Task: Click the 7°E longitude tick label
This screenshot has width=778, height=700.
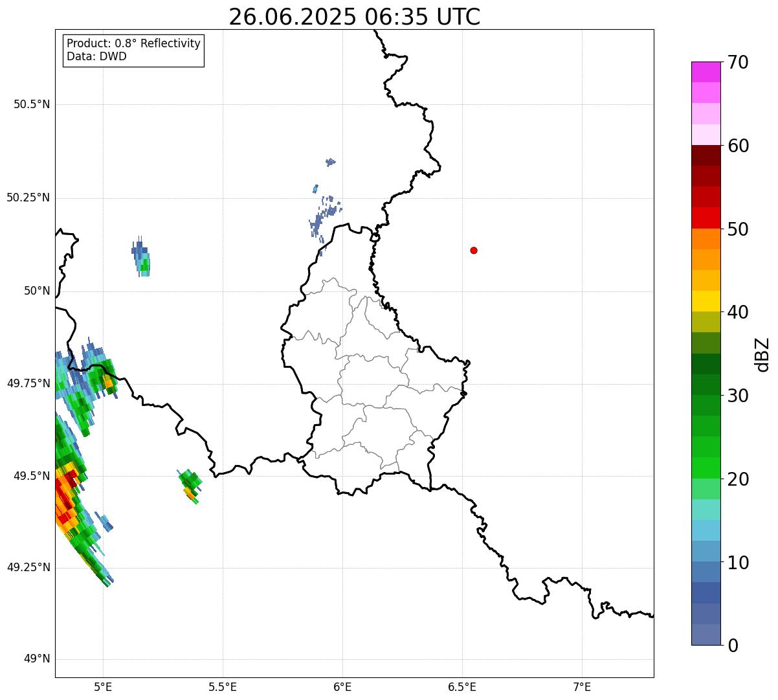Action: (x=582, y=686)
